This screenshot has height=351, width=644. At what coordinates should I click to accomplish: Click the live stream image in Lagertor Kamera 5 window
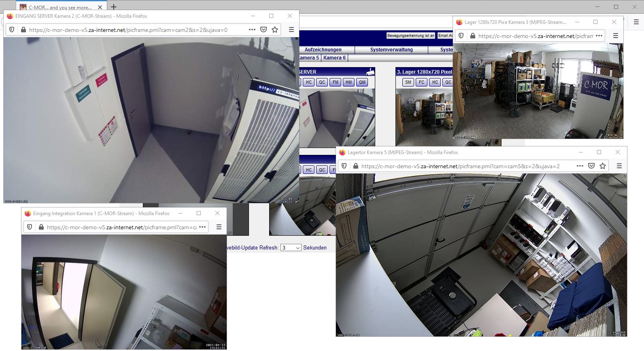(481, 255)
